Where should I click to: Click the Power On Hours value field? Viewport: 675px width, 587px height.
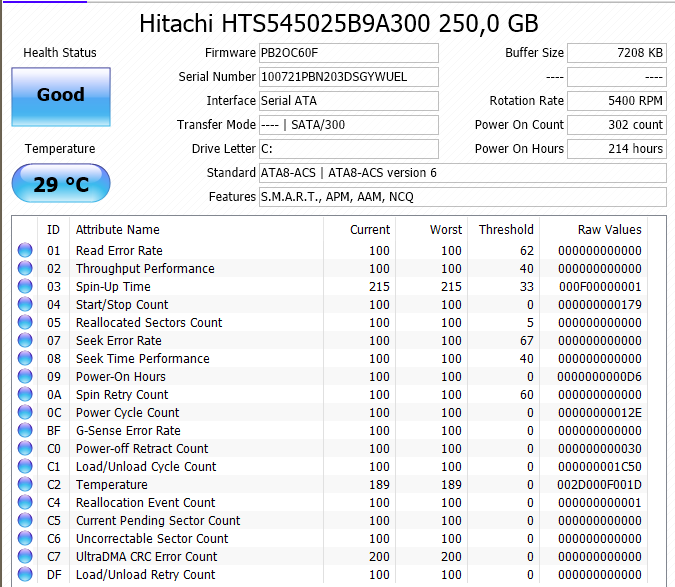pos(616,149)
